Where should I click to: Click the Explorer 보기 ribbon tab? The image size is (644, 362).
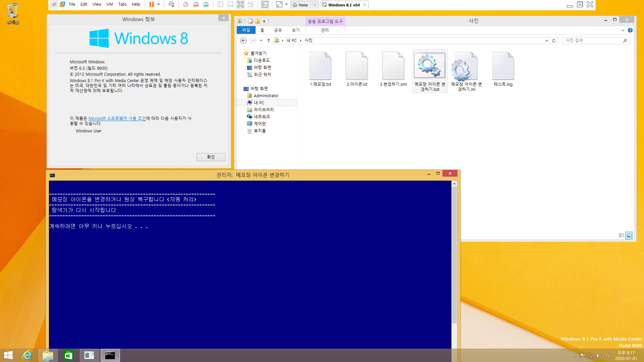[296, 30]
